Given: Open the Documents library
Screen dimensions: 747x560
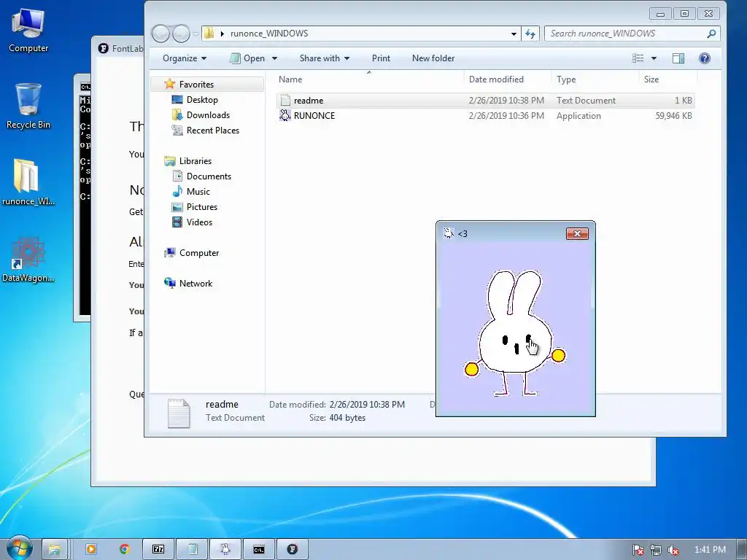Looking at the screenshot, I should [201, 176].
